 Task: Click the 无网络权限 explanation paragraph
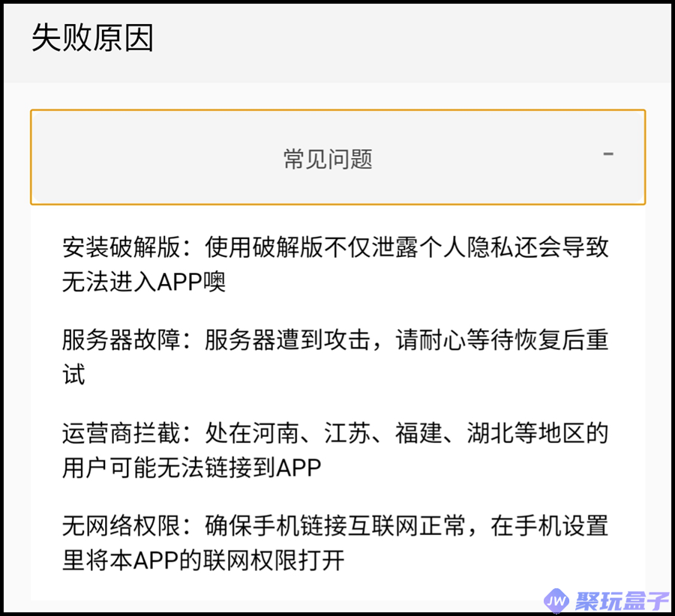tap(335, 543)
